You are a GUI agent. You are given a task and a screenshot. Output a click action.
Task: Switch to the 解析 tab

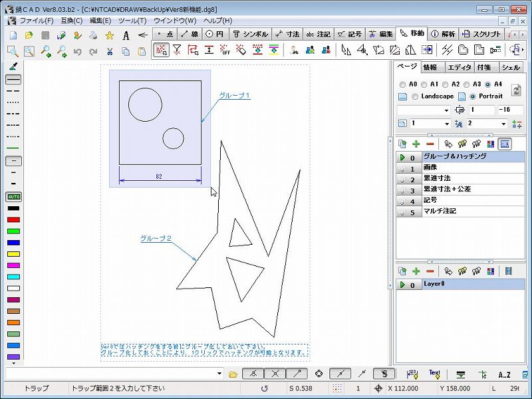443,35
